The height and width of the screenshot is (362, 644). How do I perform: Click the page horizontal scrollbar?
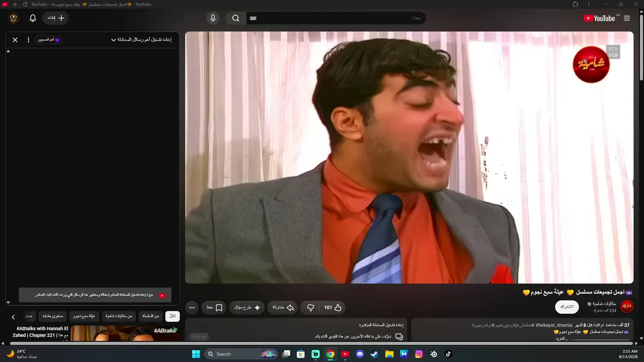click(322, 343)
